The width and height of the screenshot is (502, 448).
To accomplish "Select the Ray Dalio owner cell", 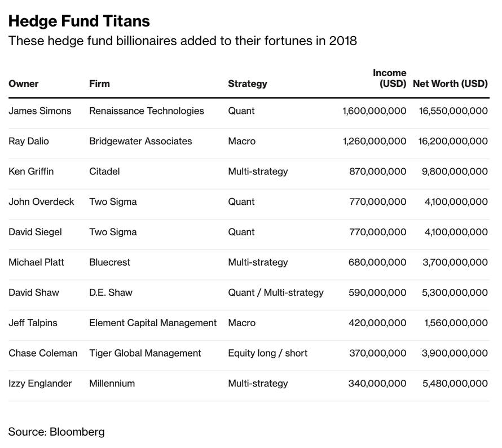I will coord(29,141).
